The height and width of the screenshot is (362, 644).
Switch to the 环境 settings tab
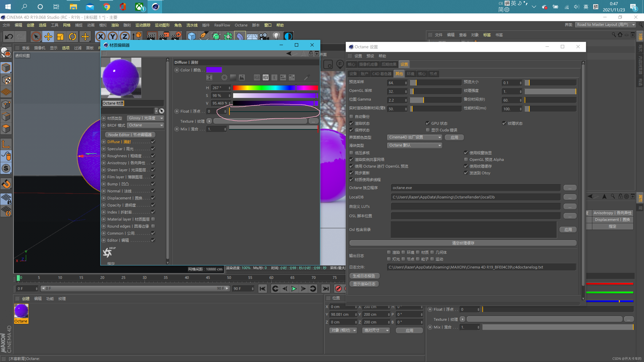coord(410,74)
